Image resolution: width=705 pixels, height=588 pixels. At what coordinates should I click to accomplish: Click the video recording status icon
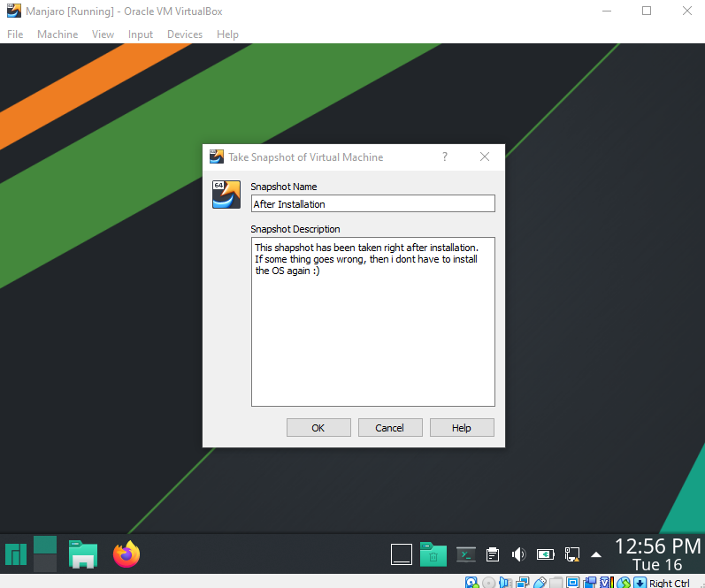pos(589,583)
